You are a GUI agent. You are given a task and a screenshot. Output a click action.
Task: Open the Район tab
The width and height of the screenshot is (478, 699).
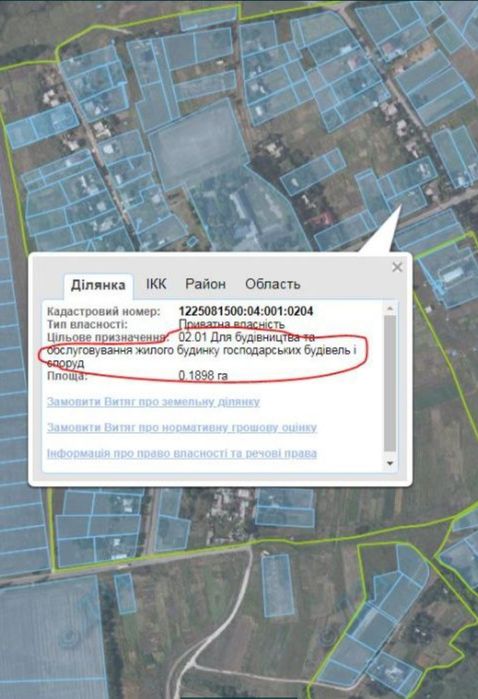click(206, 284)
